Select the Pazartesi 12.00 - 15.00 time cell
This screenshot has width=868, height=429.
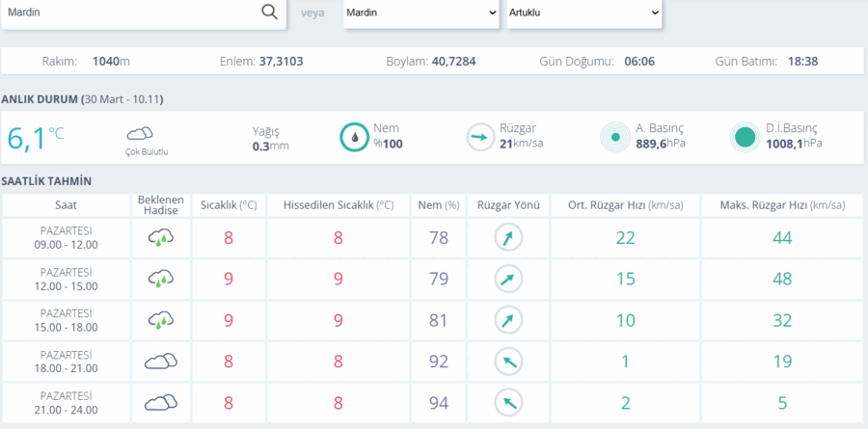tap(66, 280)
